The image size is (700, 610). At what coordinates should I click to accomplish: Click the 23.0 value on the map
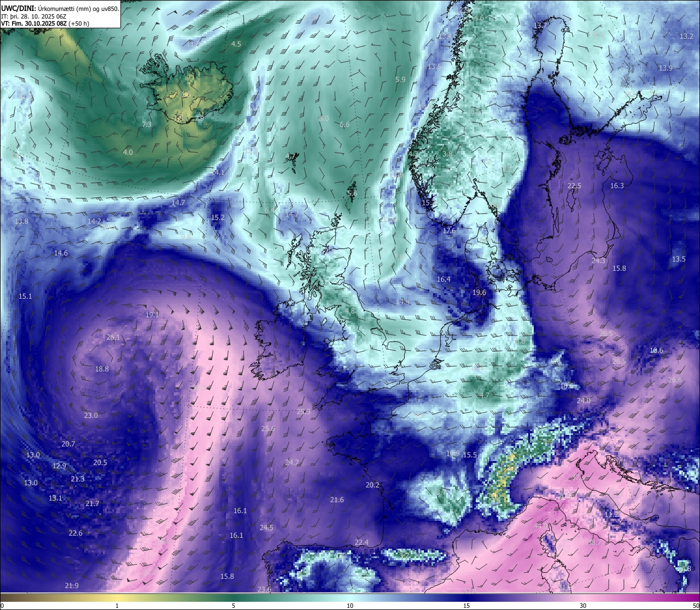(x=91, y=416)
